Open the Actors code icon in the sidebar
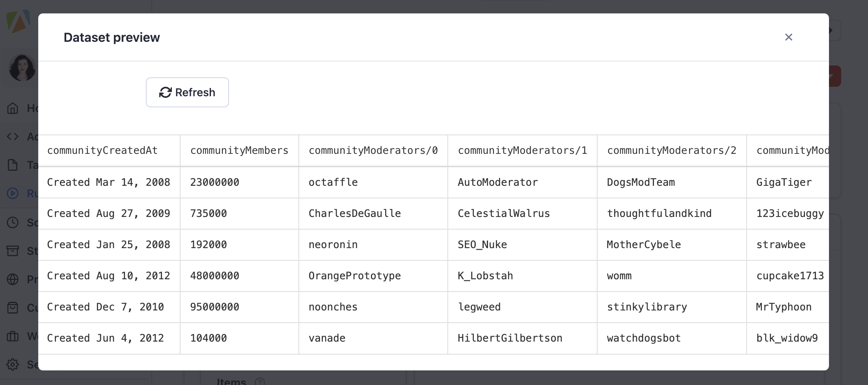 click(x=13, y=136)
